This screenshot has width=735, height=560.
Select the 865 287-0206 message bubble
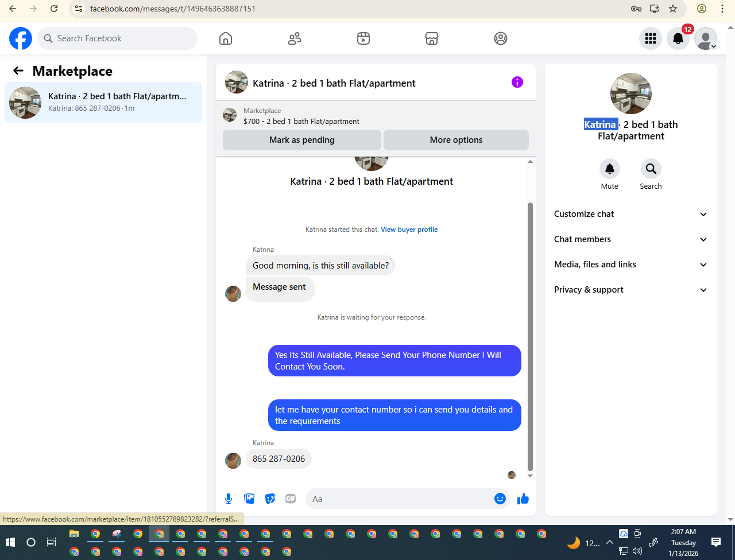(x=279, y=459)
